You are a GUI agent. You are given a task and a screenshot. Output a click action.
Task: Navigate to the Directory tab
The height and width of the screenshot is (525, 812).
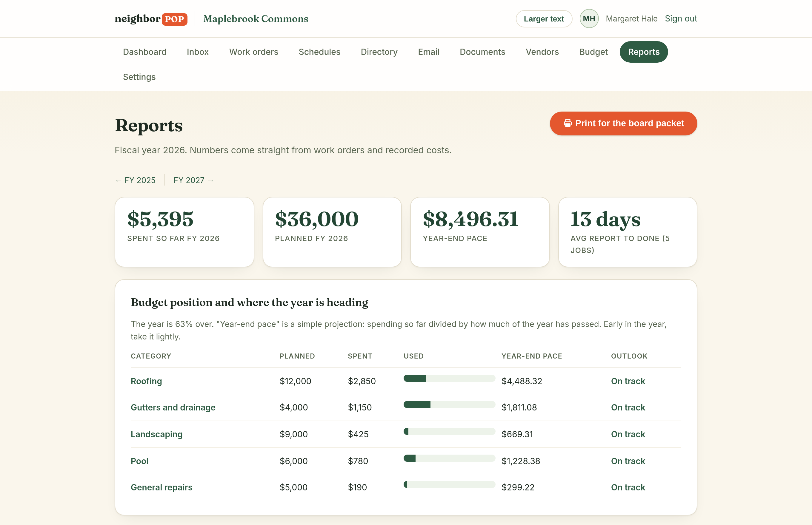tap(379, 52)
